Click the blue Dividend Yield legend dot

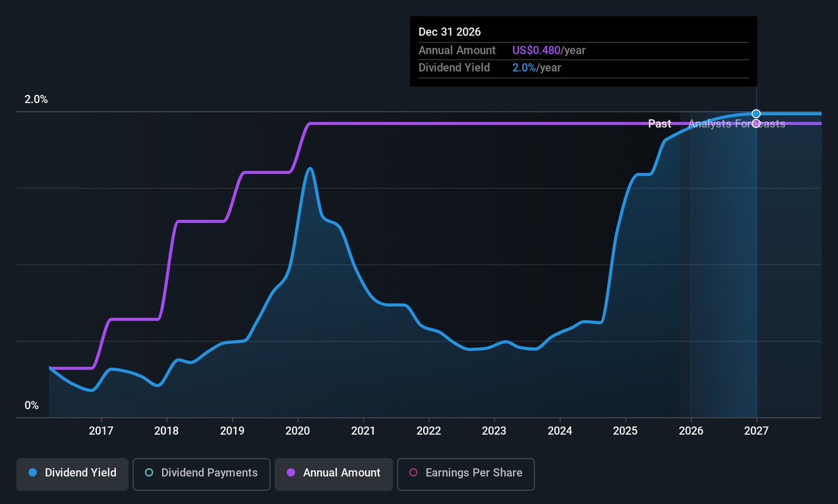[33, 473]
